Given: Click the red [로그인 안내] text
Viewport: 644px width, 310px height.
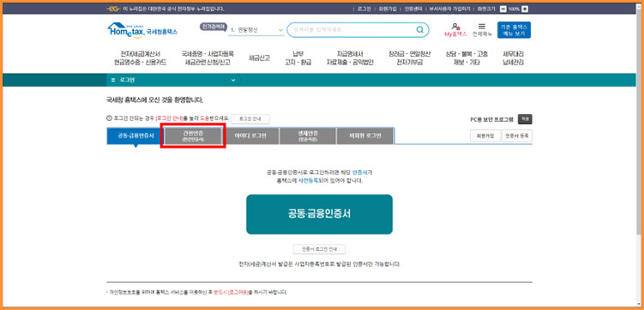Looking at the screenshot, I should click(169, 119).
